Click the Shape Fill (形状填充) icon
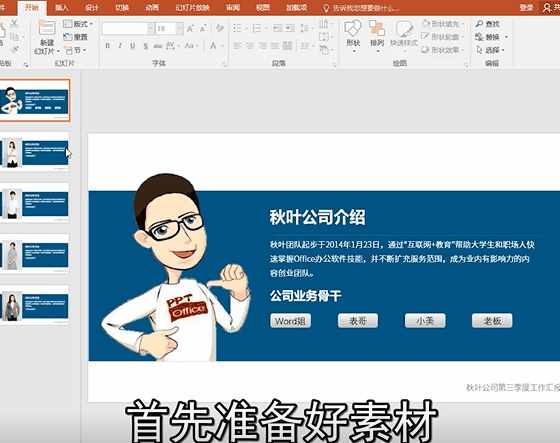 [425, 24]
